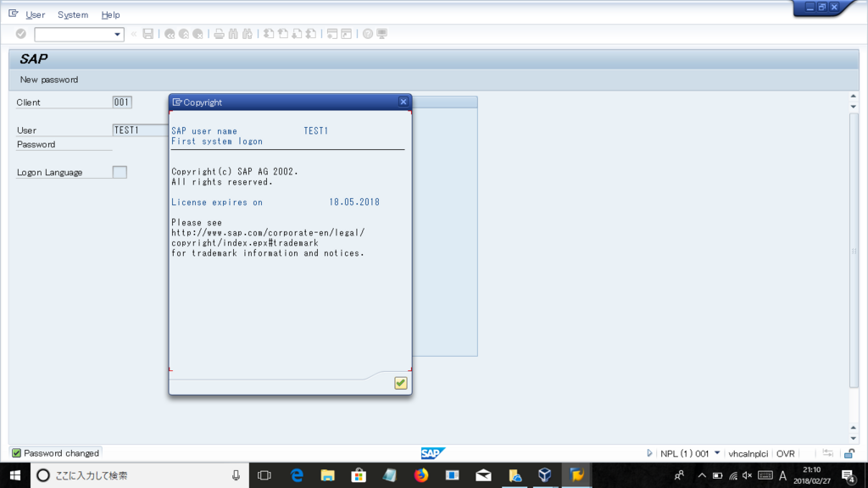The image size is (868, 488).
Task: Click the SAP Logon taskbar icon
Action: coord(576,475)
